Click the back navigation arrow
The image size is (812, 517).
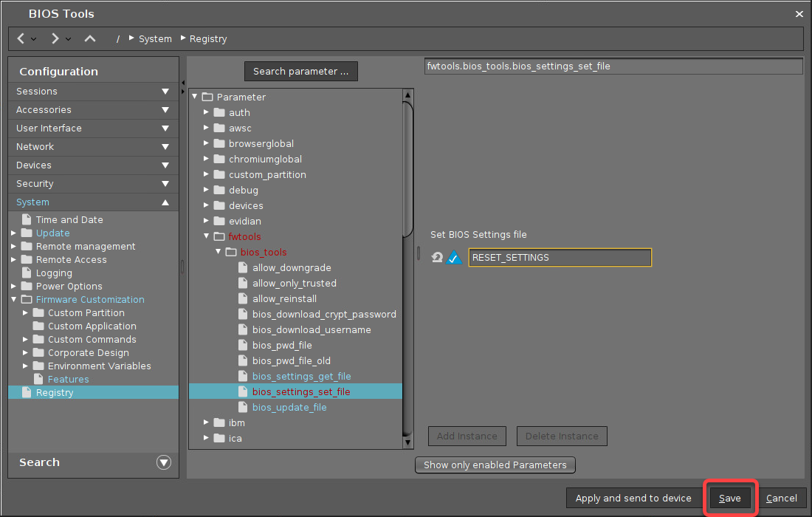(21, 38)
